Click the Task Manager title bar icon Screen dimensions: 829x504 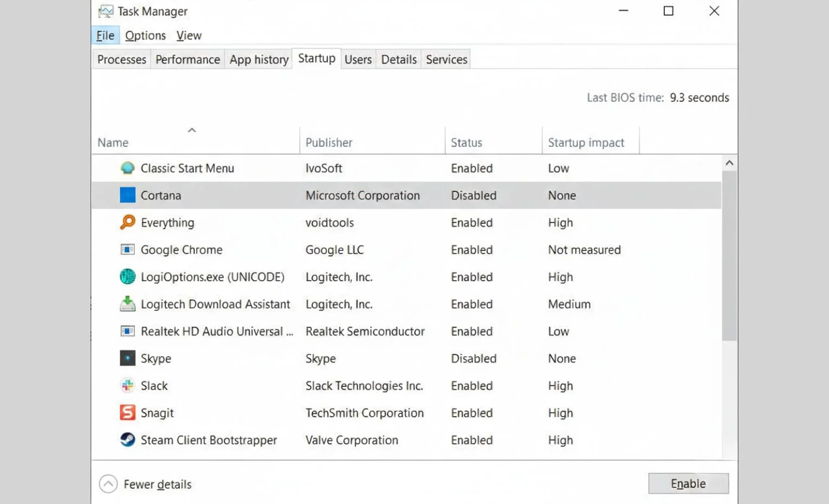coord(106,11)
